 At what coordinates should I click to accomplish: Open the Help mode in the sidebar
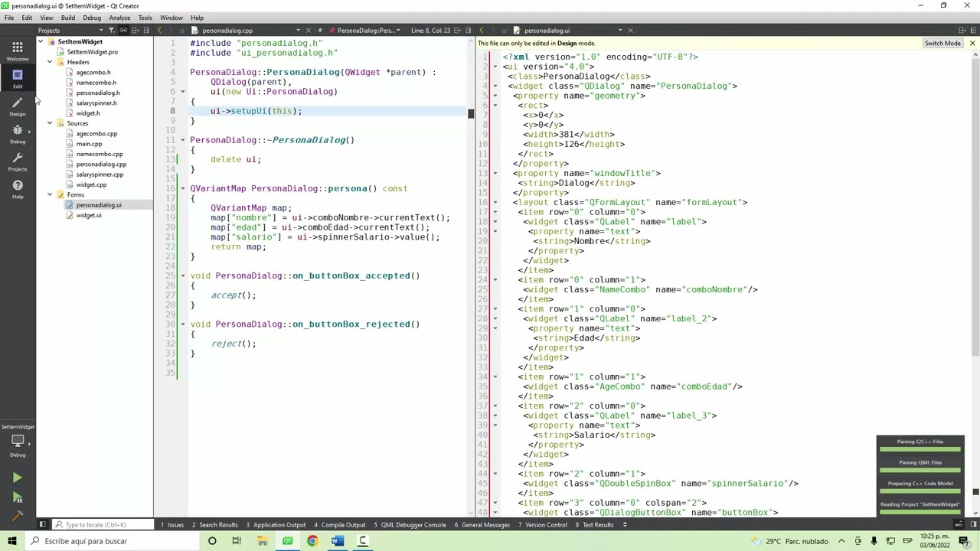pyautogui.click(x=17, y=189)
